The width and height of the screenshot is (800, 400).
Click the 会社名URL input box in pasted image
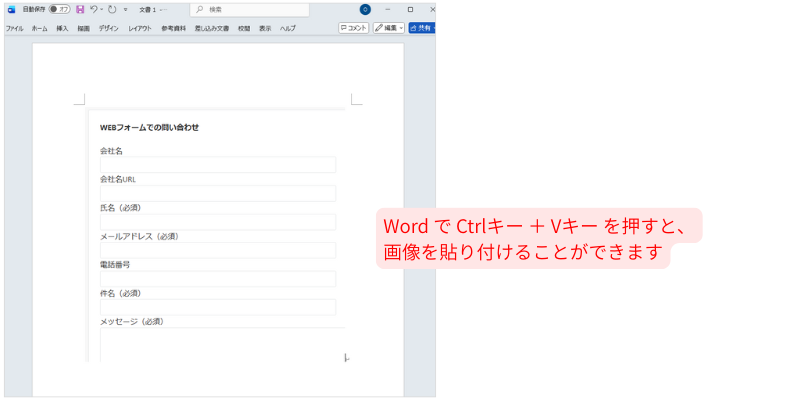218,193
